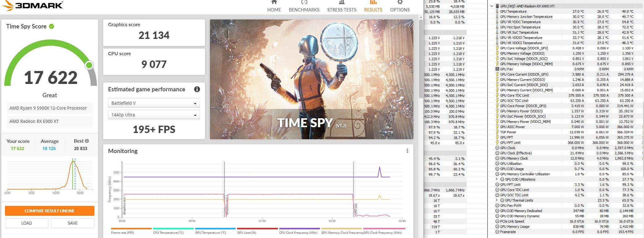Screen dimensions: 644x238
Task: Open the Monitoring three-dot menu
Action: pyautogui.click(x=407, y=151)
